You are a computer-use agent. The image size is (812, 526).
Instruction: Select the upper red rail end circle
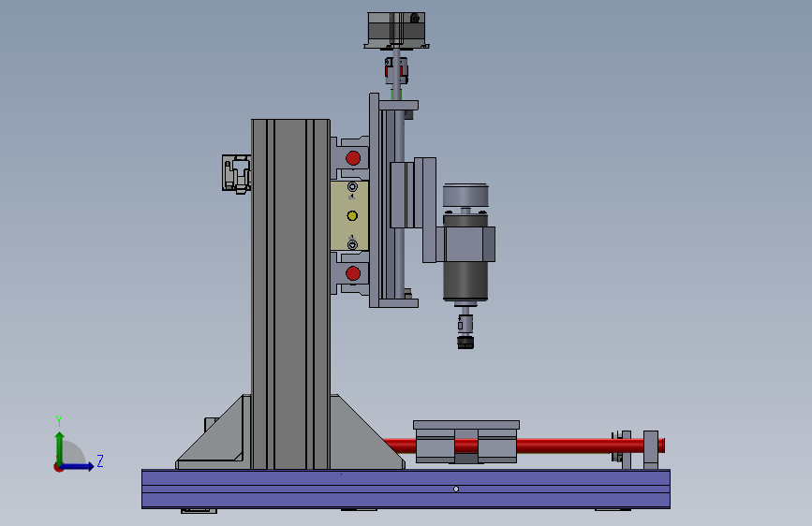353,158
